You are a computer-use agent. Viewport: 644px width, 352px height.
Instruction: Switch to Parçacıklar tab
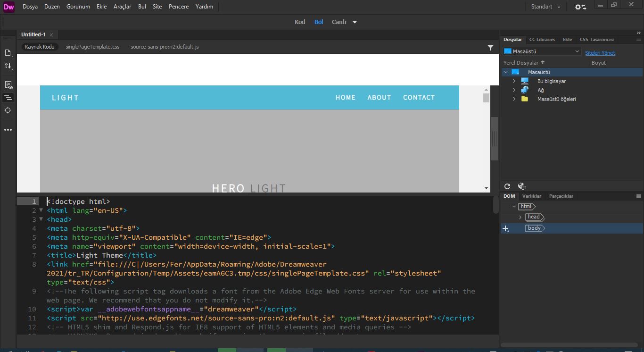(561, 196)
